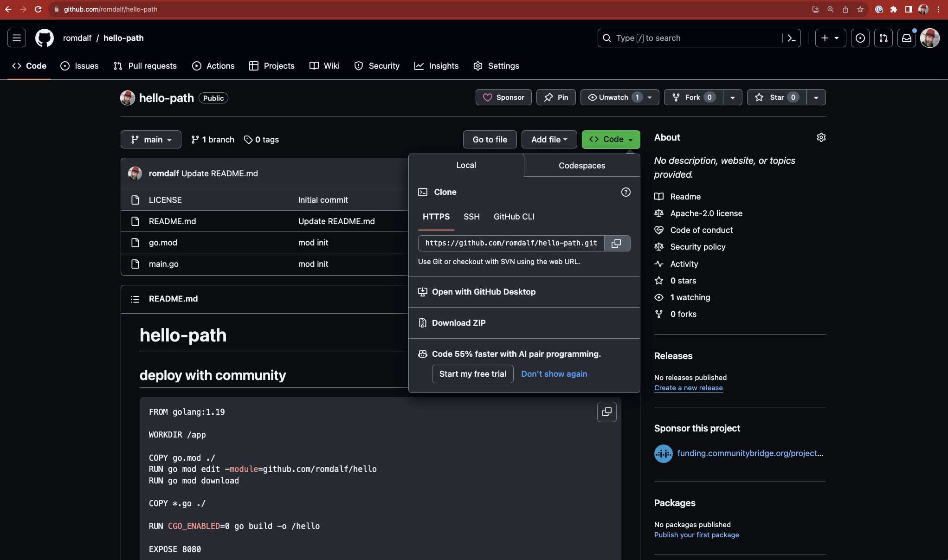Toggle Unwatch for this repository
This screenshot has width=948, height=560.
click(x=613, y=97)
